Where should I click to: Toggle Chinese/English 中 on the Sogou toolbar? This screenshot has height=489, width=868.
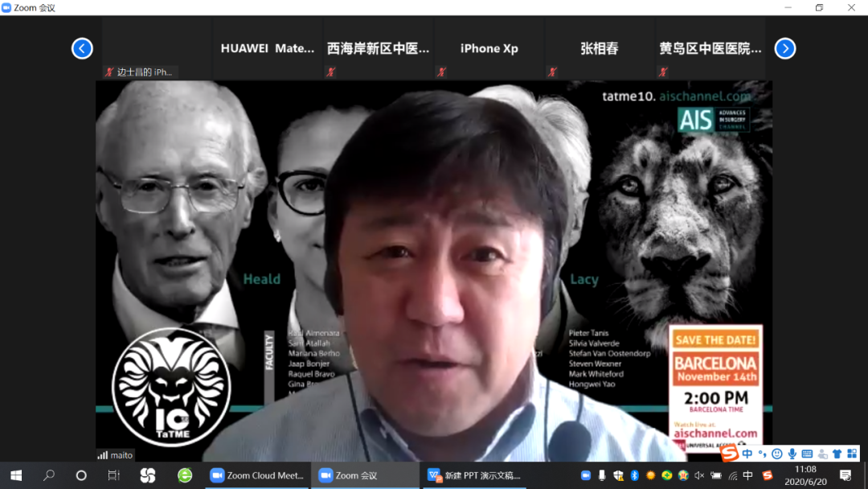click(x=747, y=454)
